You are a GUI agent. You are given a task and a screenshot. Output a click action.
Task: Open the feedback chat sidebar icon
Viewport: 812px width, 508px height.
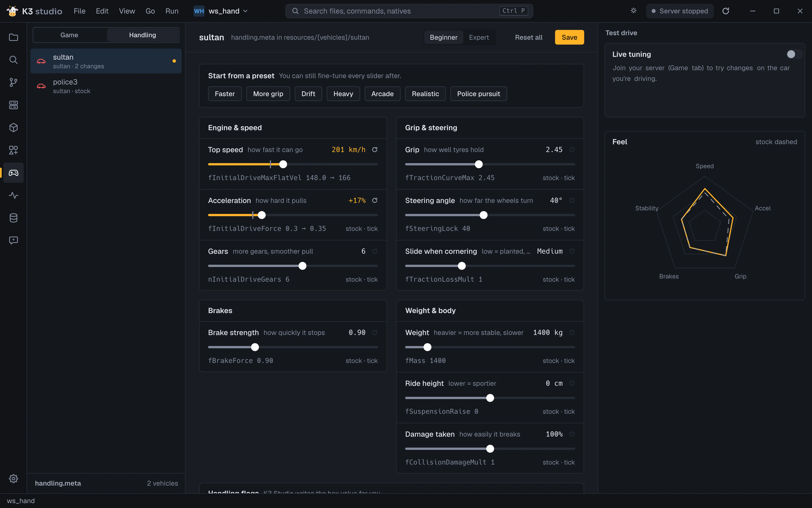click(x=13, y=240)
